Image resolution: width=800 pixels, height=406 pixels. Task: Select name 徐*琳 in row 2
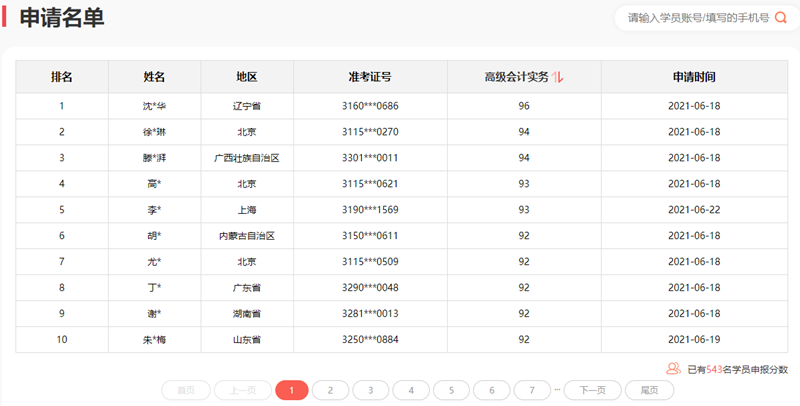[154, 132]
